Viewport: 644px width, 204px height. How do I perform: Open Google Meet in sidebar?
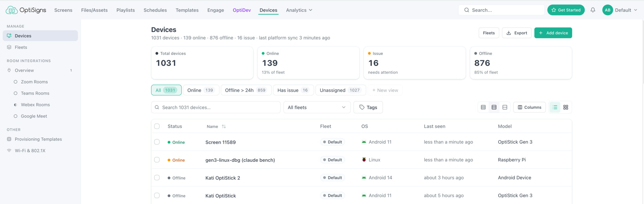pyautogui.click(x=34, y=116)
